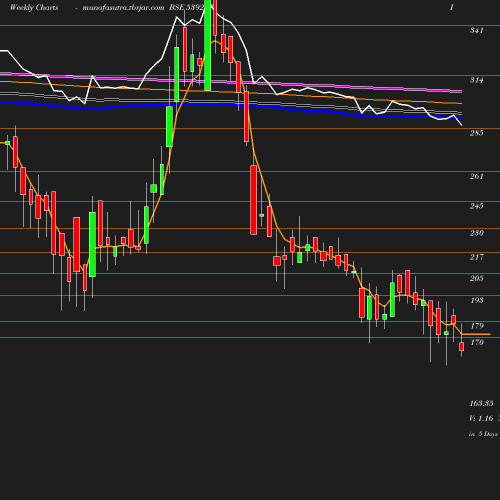Screen dimensions: 500x500
Task: Select the 314 price axis label
Action: pos(476,80)
